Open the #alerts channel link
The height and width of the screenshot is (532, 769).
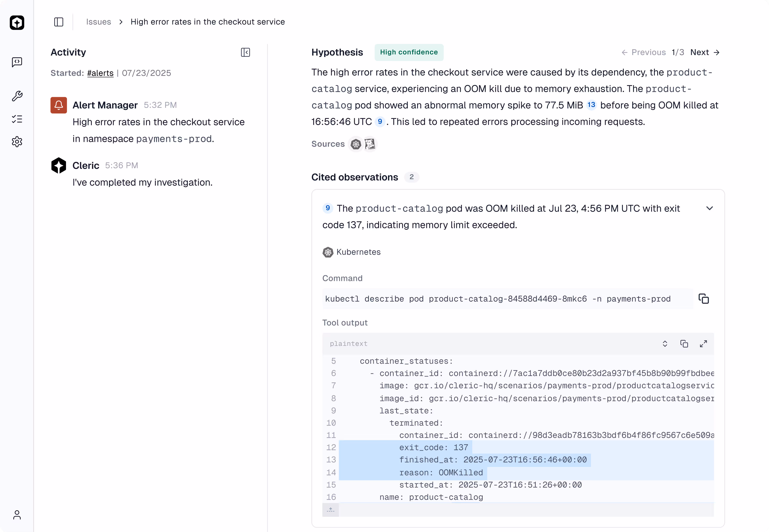pyautogui.click(x=100, y=73)
